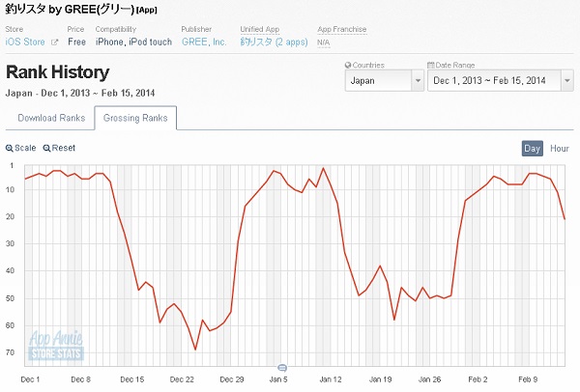Open the Japan country dropdown
Viewport: 580px width, 392px height.
click(x=384, y=82)
